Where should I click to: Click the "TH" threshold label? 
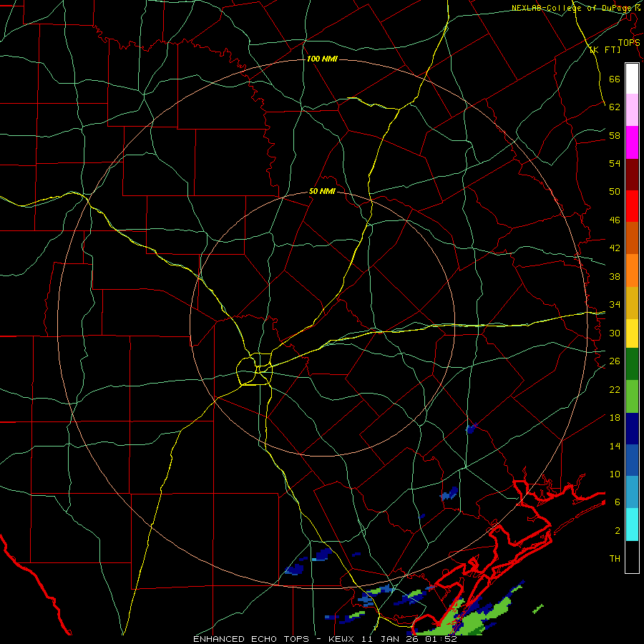click(x=615, y=559)
